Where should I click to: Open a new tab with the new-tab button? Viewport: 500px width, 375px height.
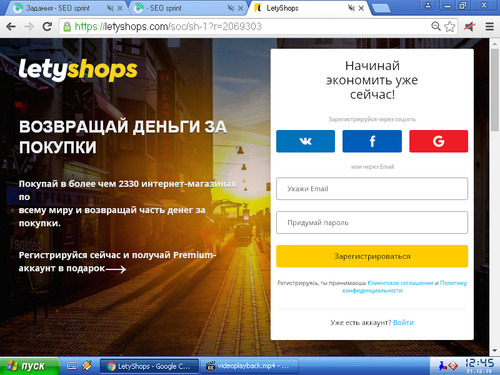[381, 8]
